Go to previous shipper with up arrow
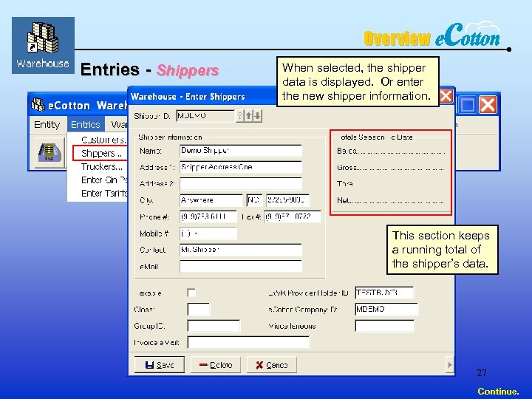The height and width of the screenshot is (399, 532). (249, 116)
